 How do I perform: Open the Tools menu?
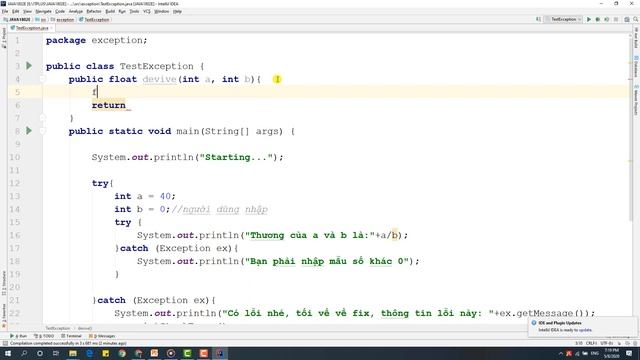click(134, 11)
